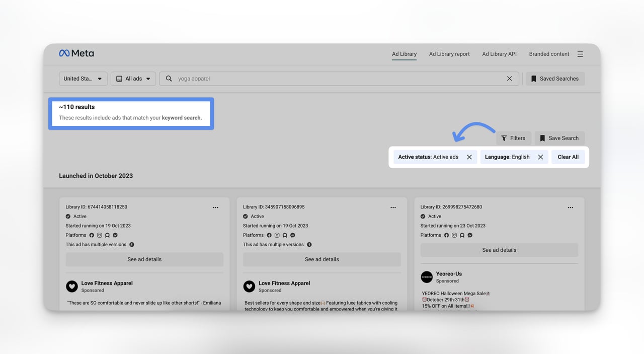
Task: Open the United States country dropdown
Action: (x=83, y=79)
